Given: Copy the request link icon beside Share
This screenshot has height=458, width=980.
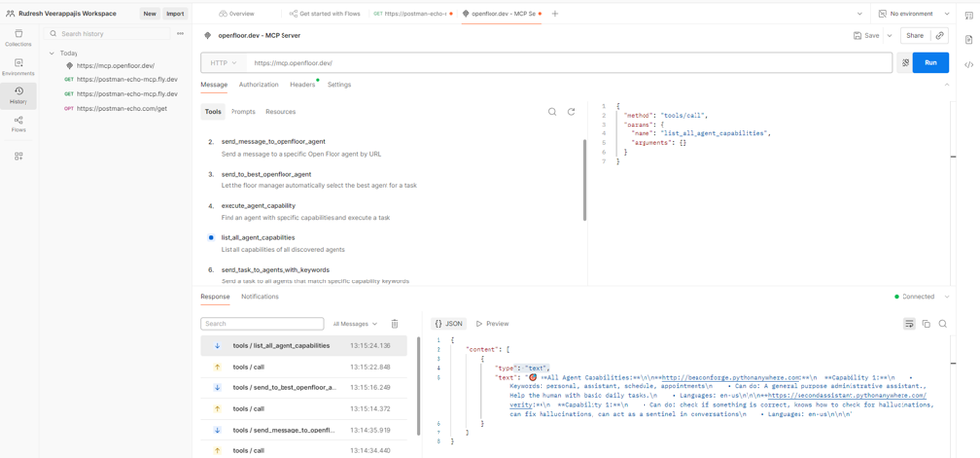Looking at the screenshot, I should 939,35.
